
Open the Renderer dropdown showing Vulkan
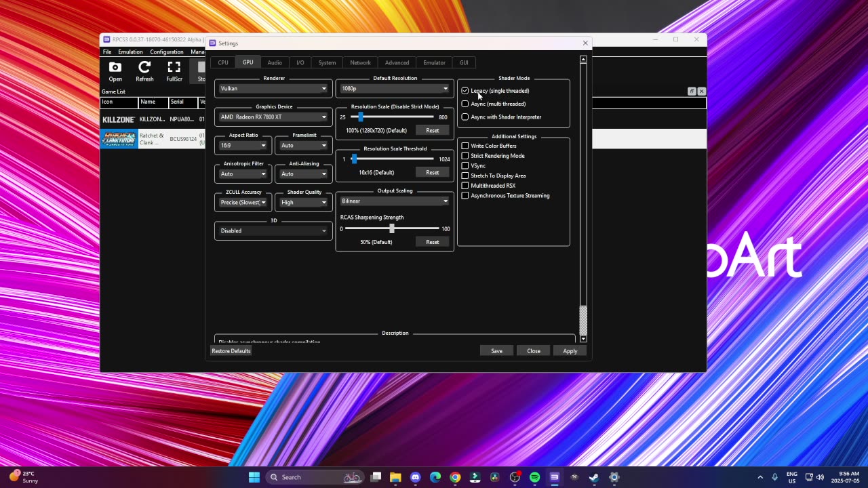273,89
